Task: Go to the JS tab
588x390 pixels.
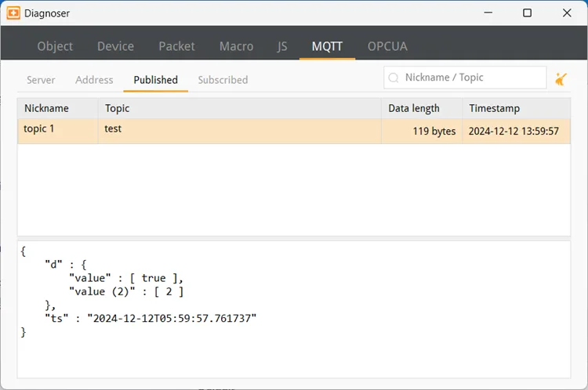Action: (x=282, y=46)
